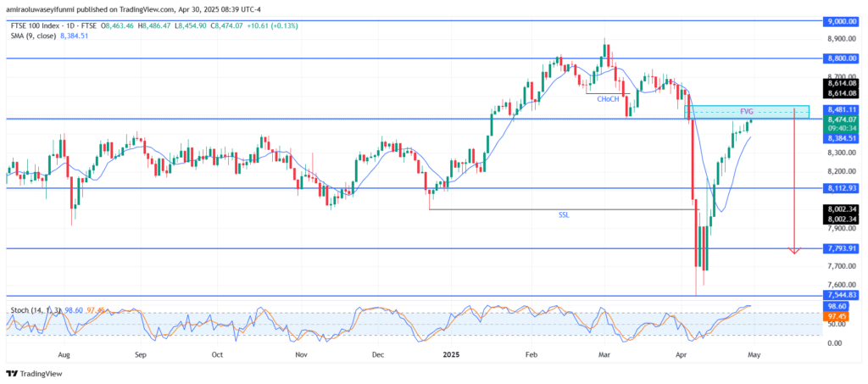The height and width of the screenshot is (384, 868).
Task: Click the Aug label on time axis
Action: (64, 354)
